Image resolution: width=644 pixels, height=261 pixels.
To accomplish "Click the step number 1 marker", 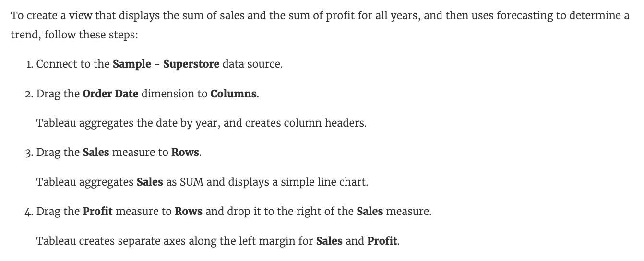I will [x=30, y=64].
